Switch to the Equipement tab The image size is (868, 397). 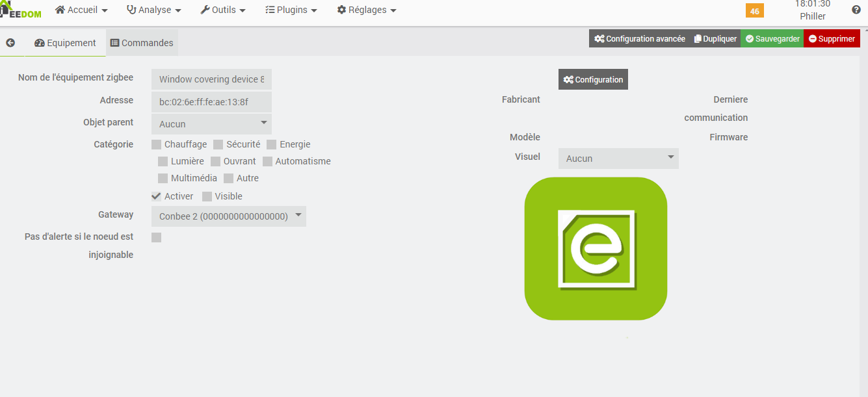pos(65,43)
